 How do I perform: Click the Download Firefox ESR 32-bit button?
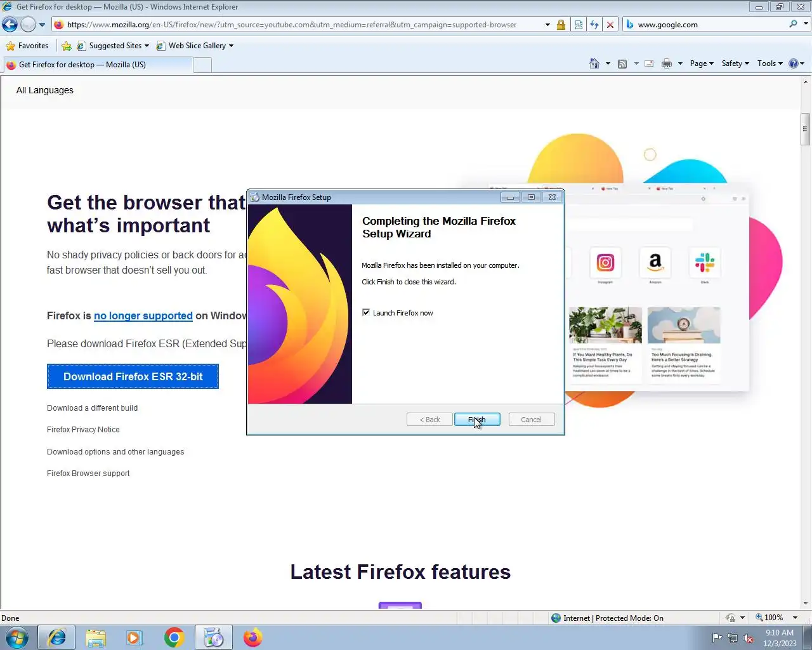(133, 376)
